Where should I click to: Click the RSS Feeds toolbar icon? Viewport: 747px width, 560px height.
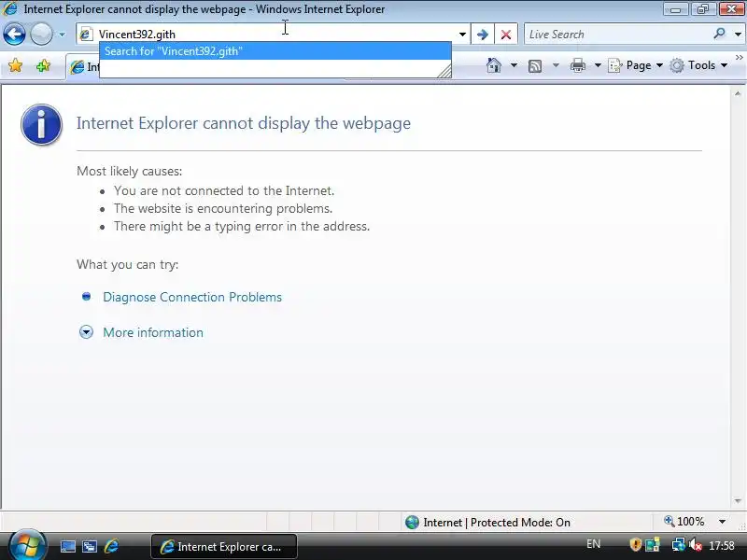pos(535,65)
